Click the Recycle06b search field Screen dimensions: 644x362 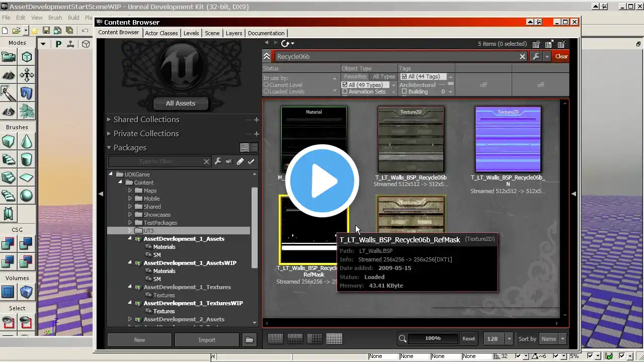(396, 56)
